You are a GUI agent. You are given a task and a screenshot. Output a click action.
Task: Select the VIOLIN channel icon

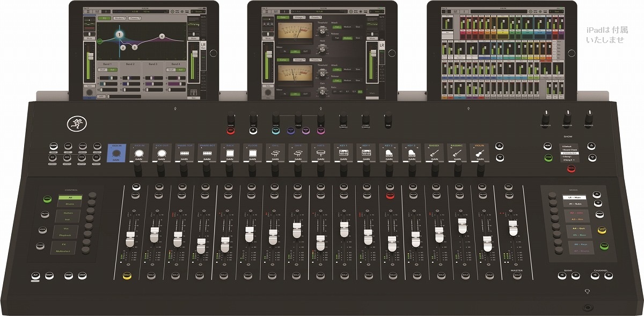pyautogui.click(x=479, y=153)
